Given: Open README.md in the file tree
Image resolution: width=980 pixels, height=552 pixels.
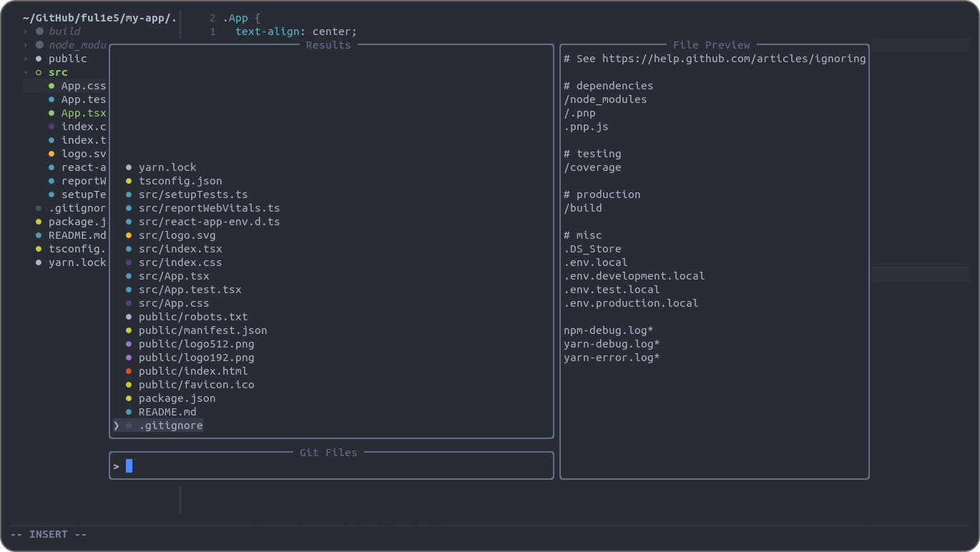Looking at the screenshot, I should tap(77, 235).
